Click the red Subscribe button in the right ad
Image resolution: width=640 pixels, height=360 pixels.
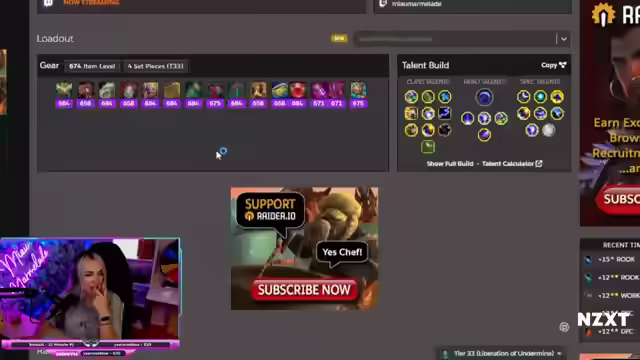(x=619, y=199)
